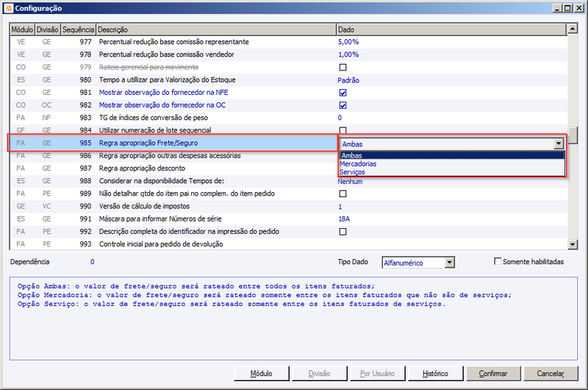Click the Descrição column header
This screenshot has width=588, height=390.
click(x=216, y=29)
